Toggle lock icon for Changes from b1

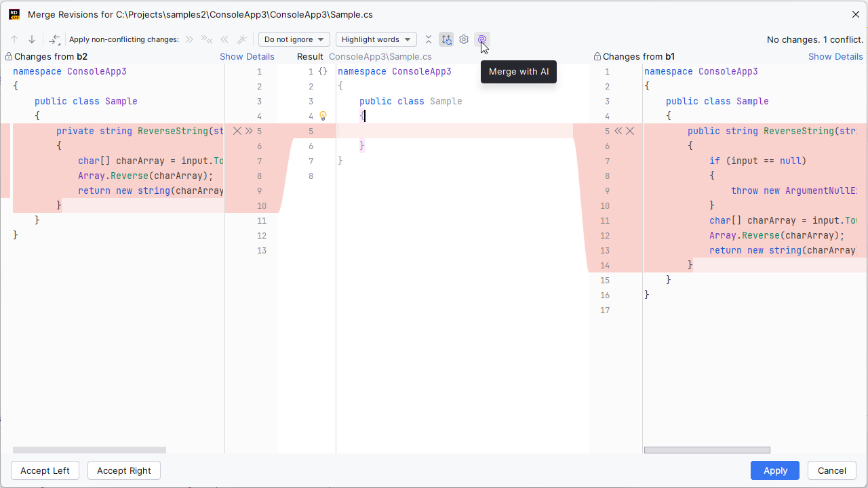click(597, 57)
